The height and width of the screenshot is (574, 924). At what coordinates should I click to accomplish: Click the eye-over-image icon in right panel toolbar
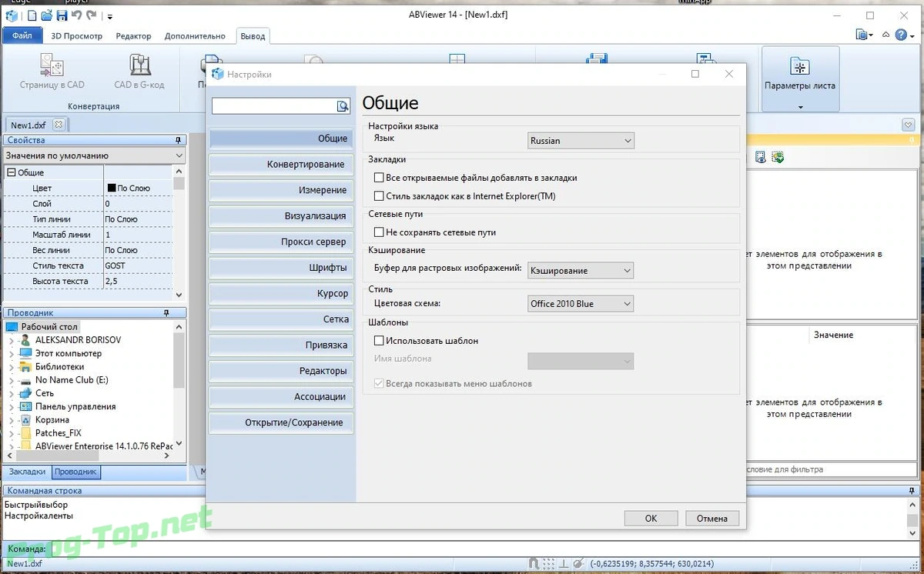[x=760, y=157]
